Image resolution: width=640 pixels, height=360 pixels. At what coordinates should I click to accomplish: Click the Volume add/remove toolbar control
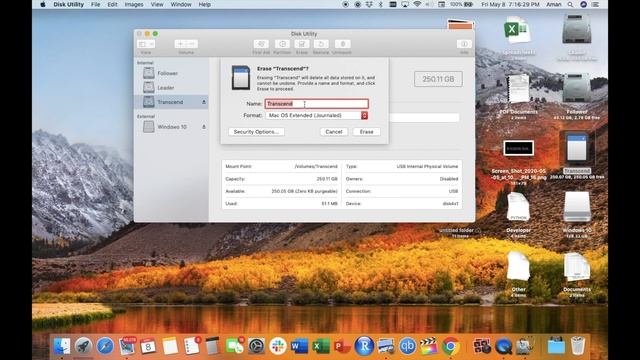pyautogui.click(x=186, y=44)
